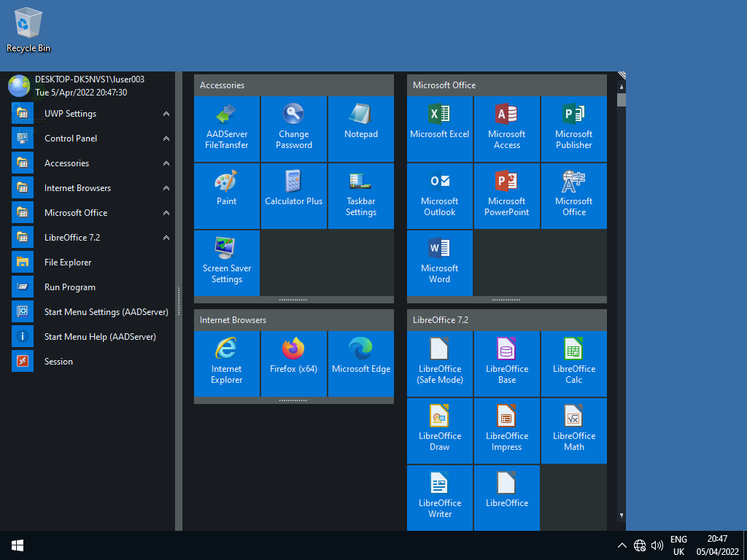Select File Explorer in left menu

pos(67,262)
